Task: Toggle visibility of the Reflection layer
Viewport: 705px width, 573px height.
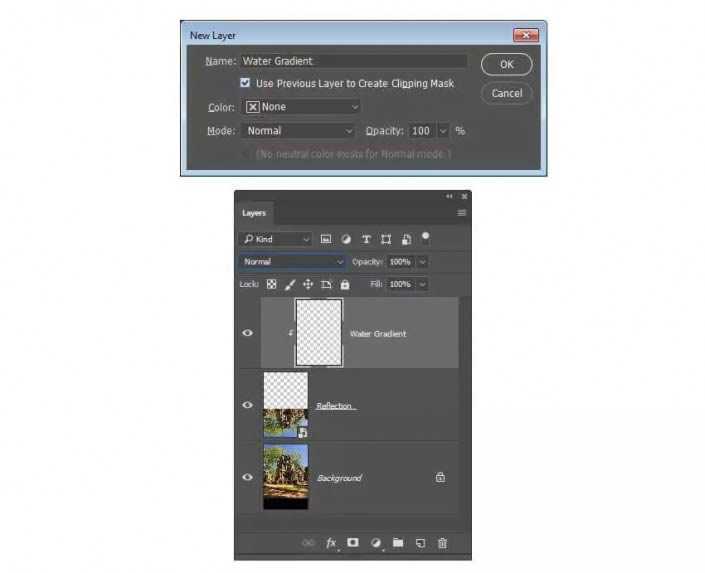Action: (248, 405)
